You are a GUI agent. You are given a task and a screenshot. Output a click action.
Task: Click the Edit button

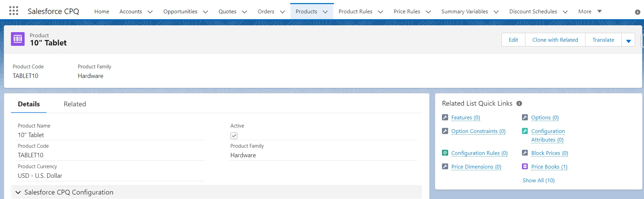point(513,40)
